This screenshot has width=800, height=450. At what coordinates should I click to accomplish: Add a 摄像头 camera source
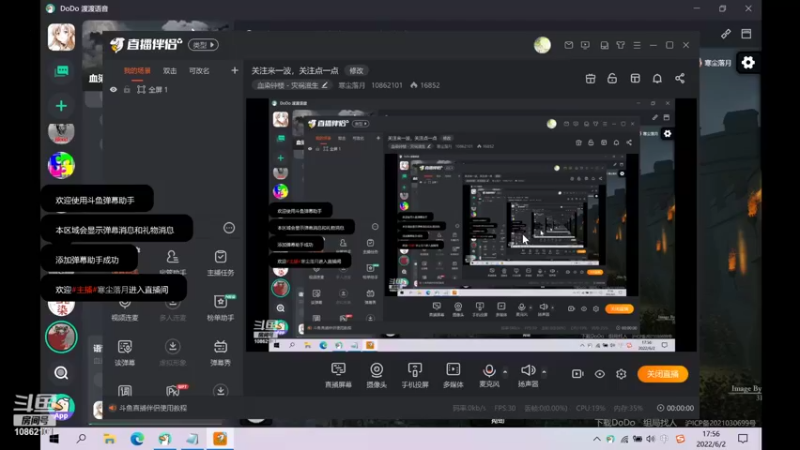377,374
